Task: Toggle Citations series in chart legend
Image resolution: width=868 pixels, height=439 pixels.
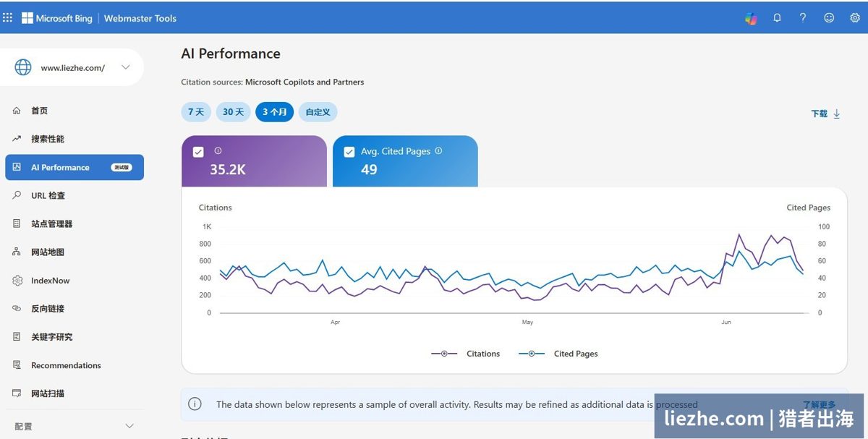Action: pos(466,354)
